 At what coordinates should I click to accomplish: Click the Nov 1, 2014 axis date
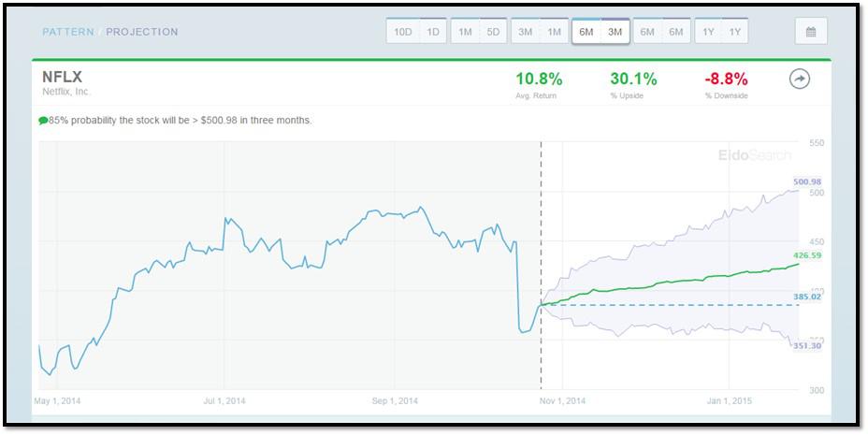pos(562,400)
